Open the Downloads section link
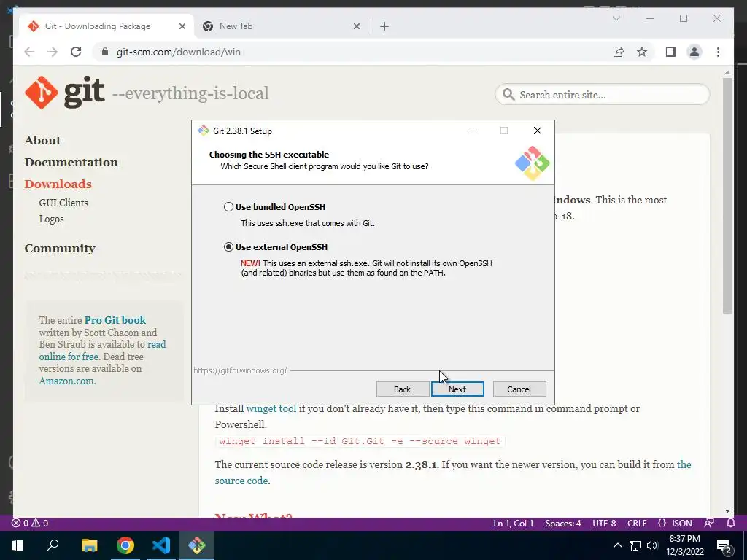This screenshot has width=747, height=560. point(58,184)
